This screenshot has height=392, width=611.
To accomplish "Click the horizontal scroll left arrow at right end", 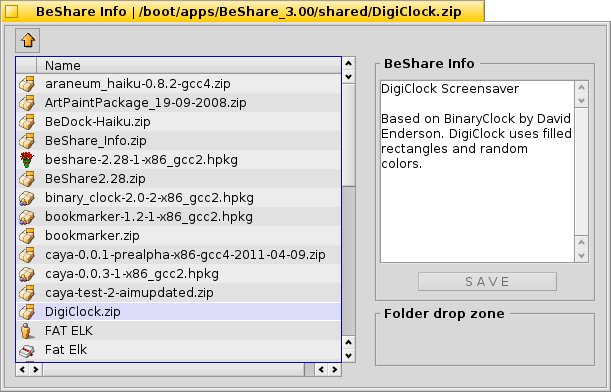I will [x=321, y=369].
